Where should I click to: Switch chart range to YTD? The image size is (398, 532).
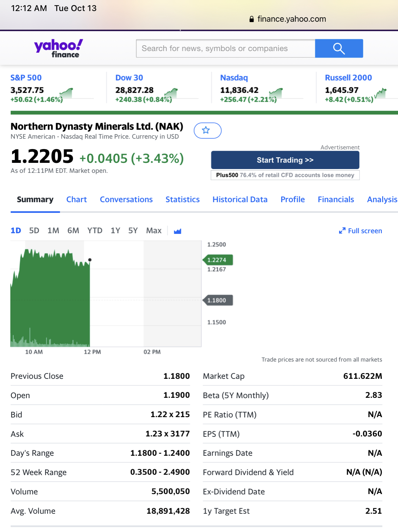click(x=95, y=230)
